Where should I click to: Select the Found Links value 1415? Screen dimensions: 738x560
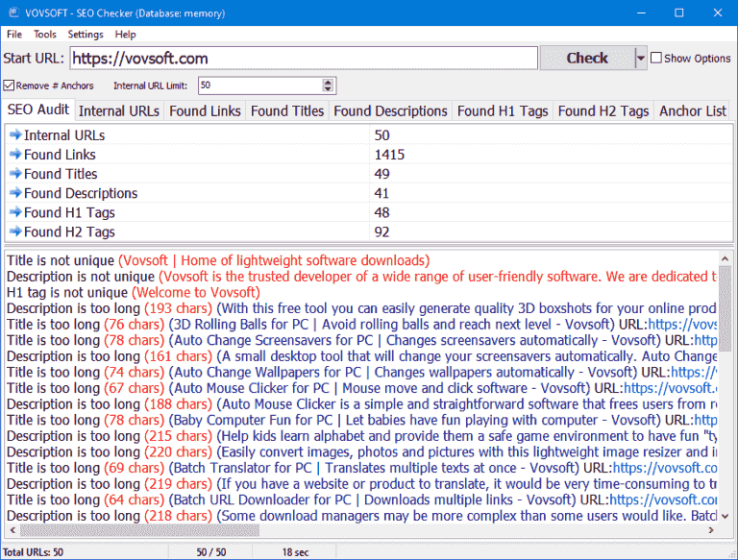pos(389,155)
